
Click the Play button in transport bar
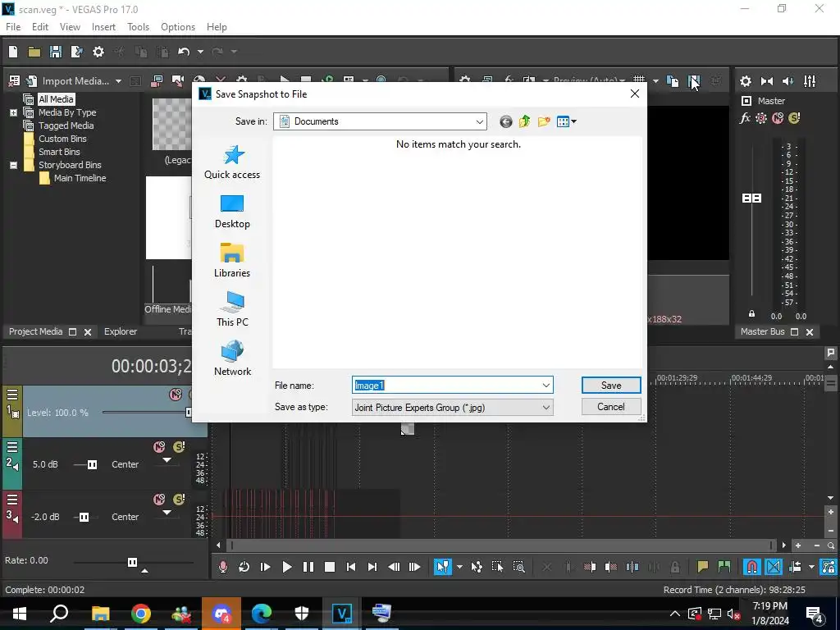point(286,567)
